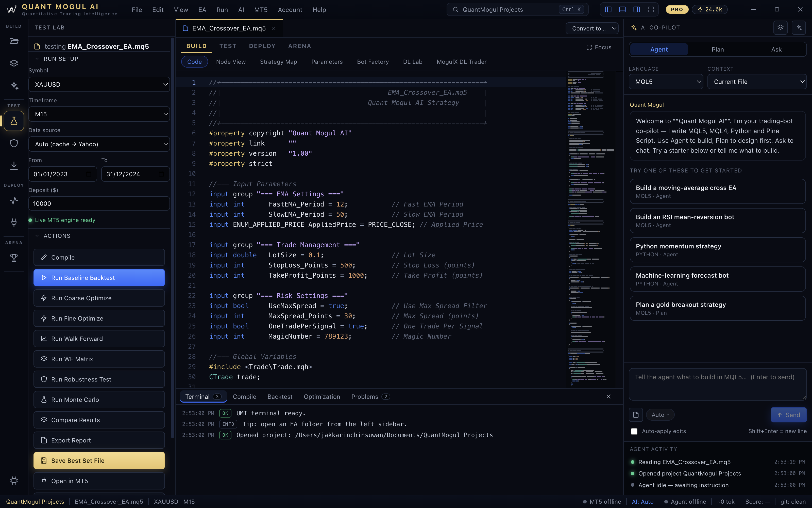Screen dimensions: 812x508
Task: Click the lightning credits 24.0k badge
Action: (710, 9)
